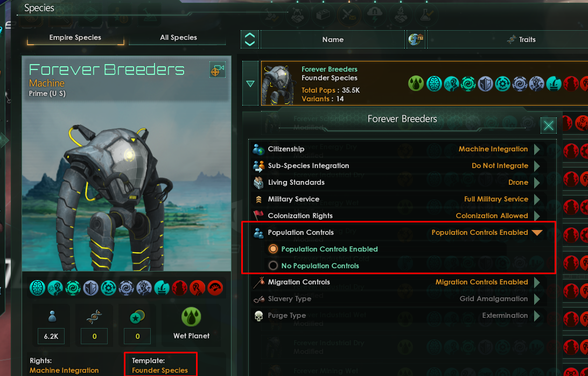
Task: Click the red flag Colonization Rights icon
Action: (x=258, y=215)
